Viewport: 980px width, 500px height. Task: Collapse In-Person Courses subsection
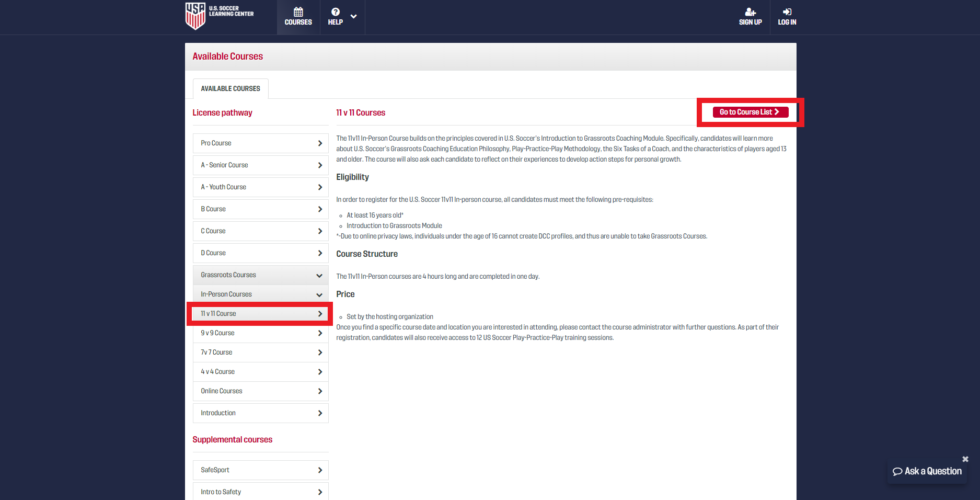click(261, 294)
